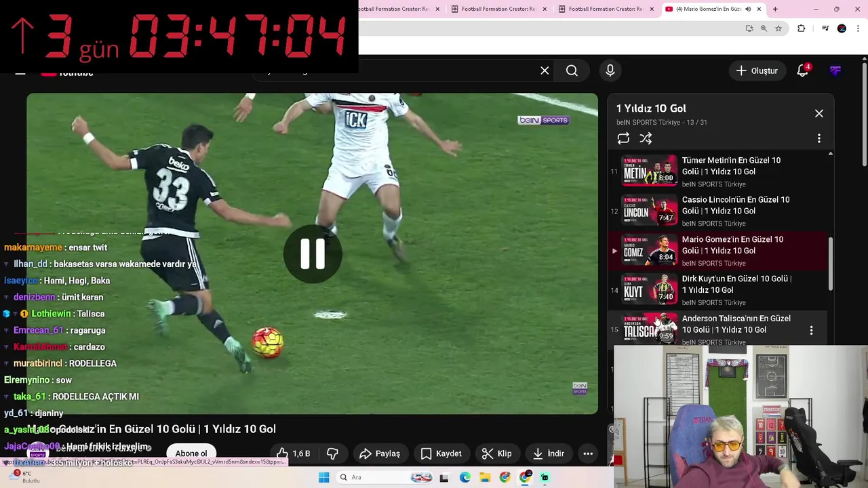This screenshot has height=488, width=868.
Task: Bookmark this page with the star
Action: point(778,28)
